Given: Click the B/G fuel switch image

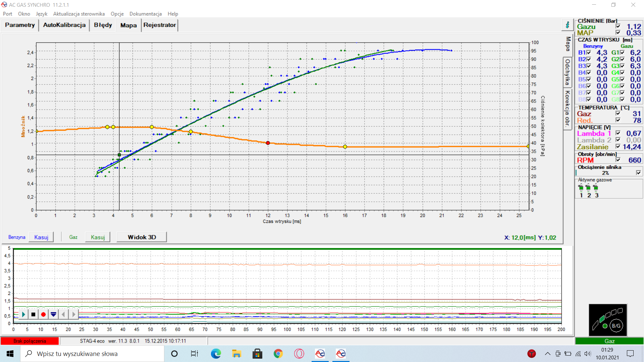Looking at the screenshot, I should click(608, 320).
